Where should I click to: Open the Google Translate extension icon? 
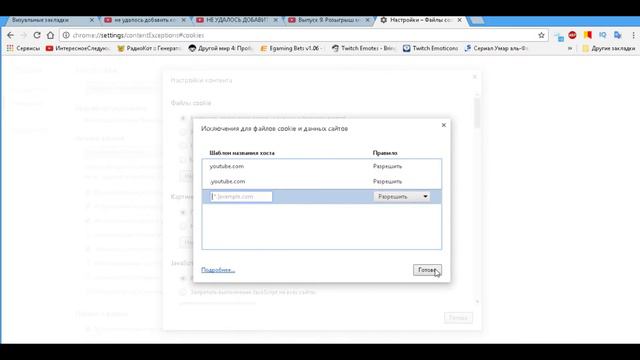(618, 35)
